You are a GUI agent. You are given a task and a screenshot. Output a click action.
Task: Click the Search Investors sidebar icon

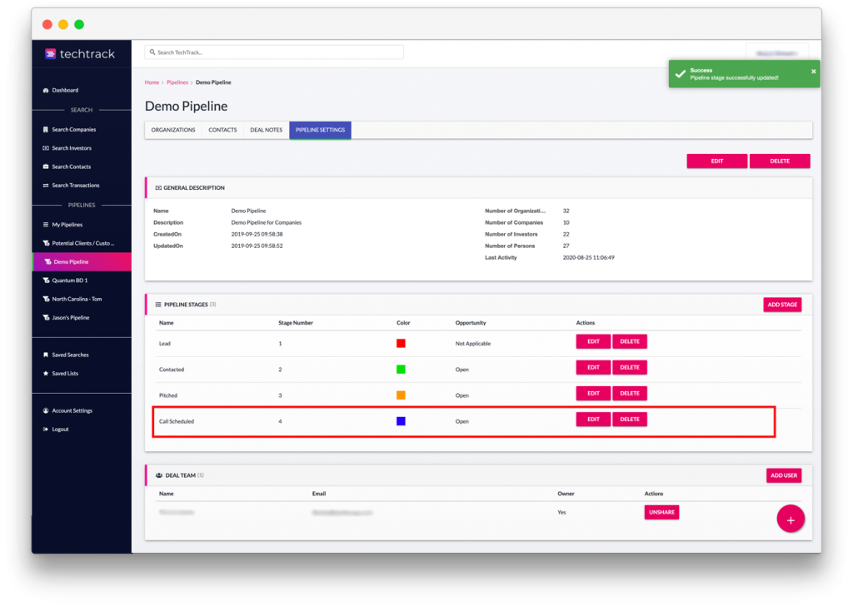[x=45, y=148]
